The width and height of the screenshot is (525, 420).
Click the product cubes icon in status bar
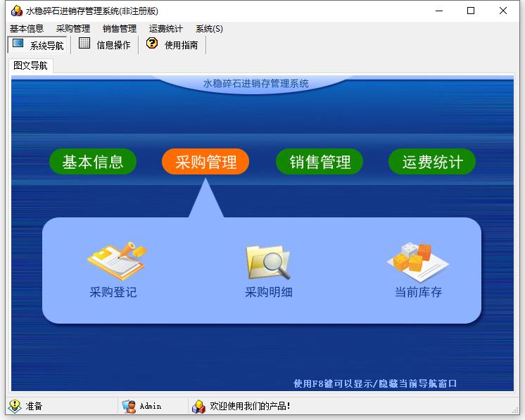[198, 406]
